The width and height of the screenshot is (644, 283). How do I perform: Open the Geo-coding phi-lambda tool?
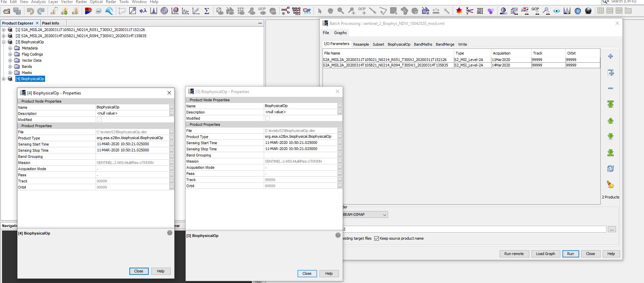143,11
